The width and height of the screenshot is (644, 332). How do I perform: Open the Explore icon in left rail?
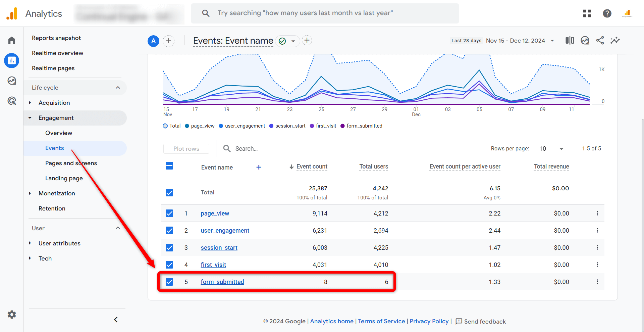pyautogui.click(x=12, y=81)
